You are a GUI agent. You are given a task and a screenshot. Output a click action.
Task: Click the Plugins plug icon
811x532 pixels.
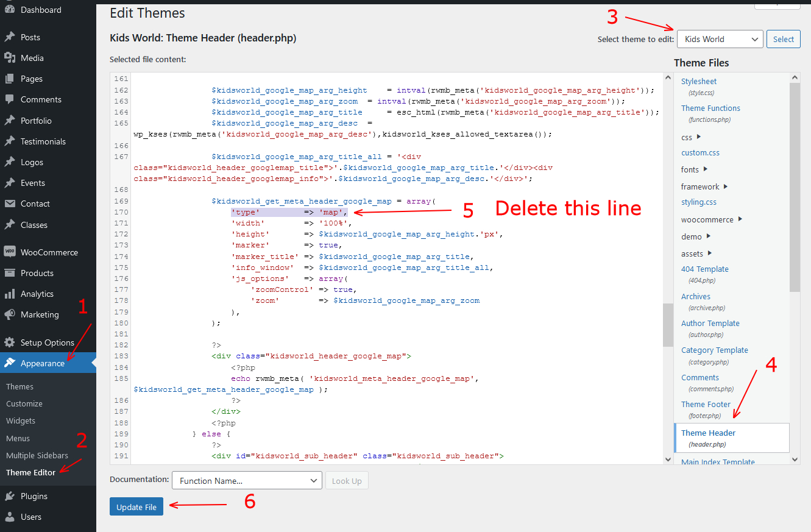(x=10, y=496)
